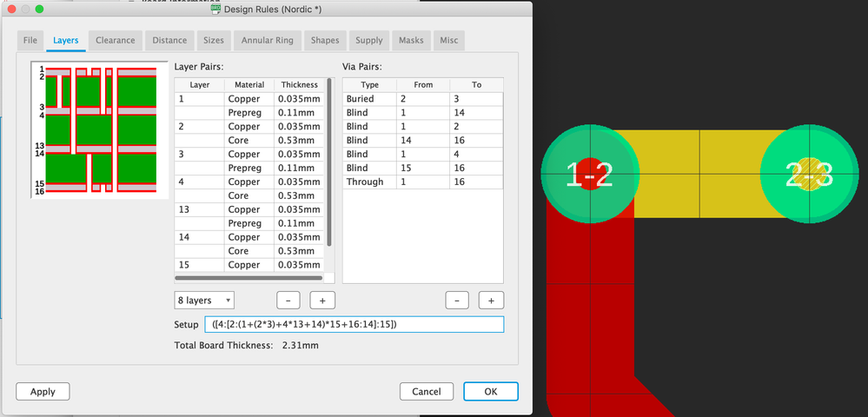
Task: Click the minus button under Via Pairs
Action: pyautogui.click(x=457, y=300)
